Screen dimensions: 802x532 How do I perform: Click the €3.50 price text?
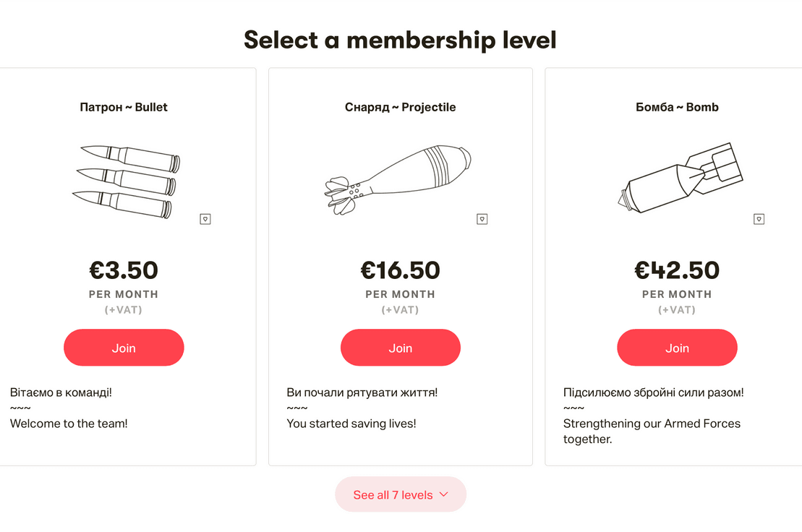(124, 270)
